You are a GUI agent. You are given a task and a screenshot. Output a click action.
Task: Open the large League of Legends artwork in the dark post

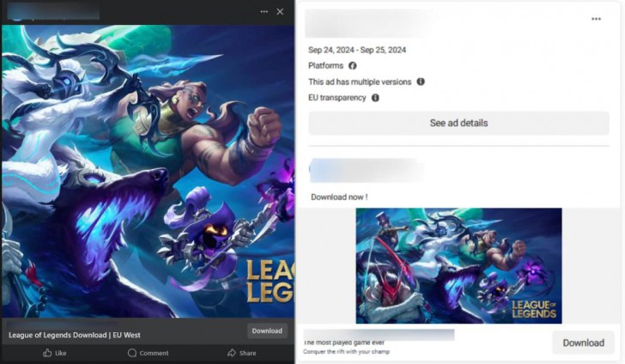click(x=148, y=172)
